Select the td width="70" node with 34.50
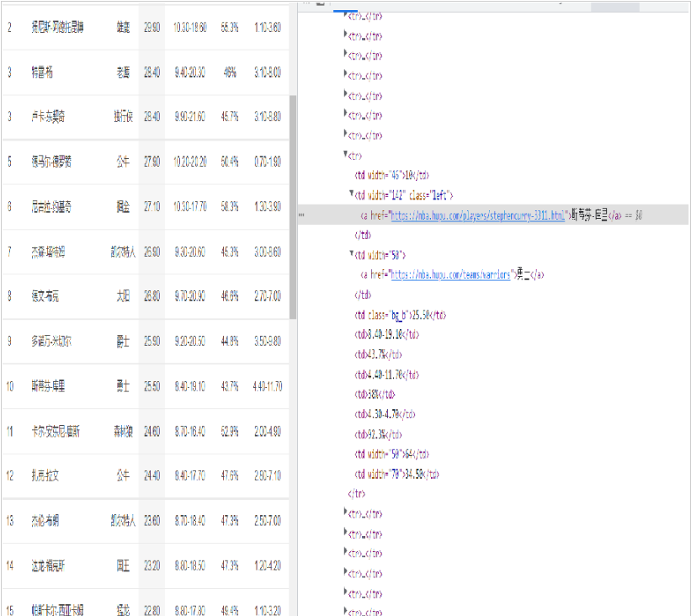The height and width of the screenshot is (616, 691). tap(396, 475)
